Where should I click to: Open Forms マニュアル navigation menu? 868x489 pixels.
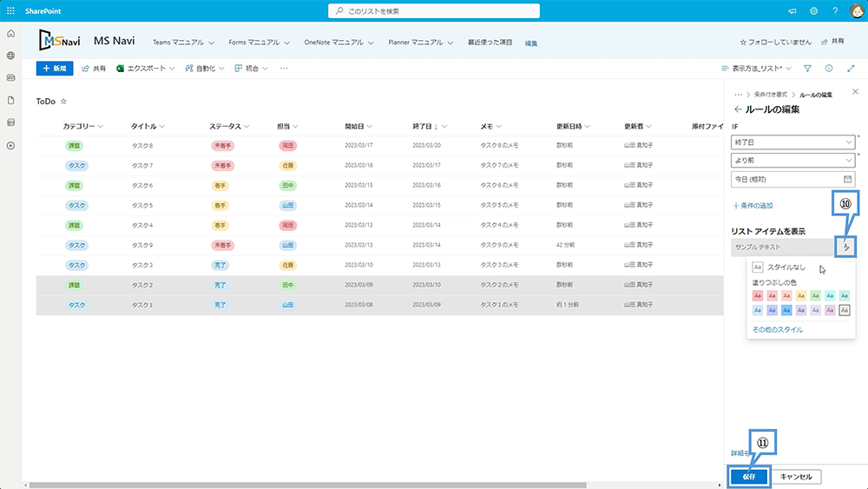pyautogui.click(x=259, y=42)
